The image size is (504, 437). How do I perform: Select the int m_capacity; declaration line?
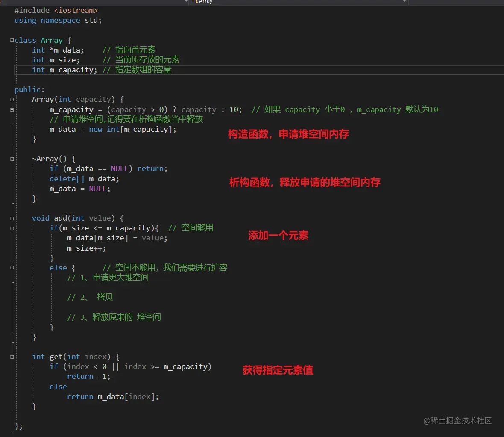point(64,70)
